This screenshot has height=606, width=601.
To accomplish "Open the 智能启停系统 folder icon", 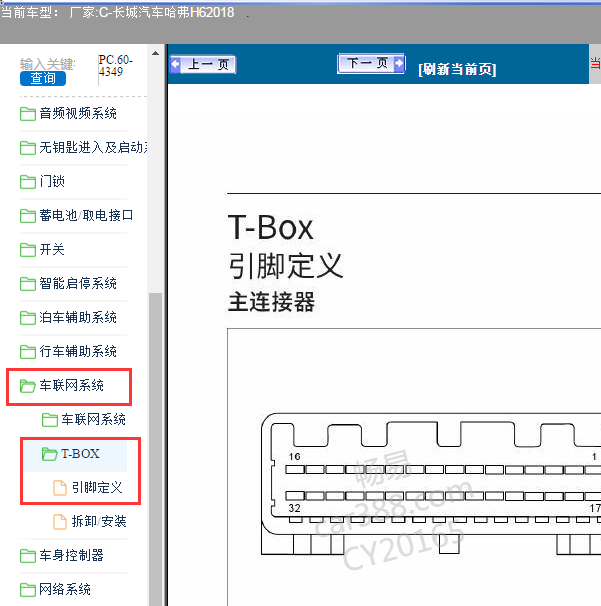I will tap(28, 284).
